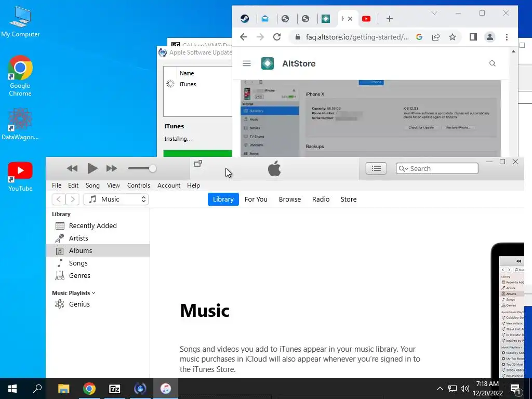Click the AltStore page search icon
Viewport: 532px width, 399px height.
(x=493, y=63)
